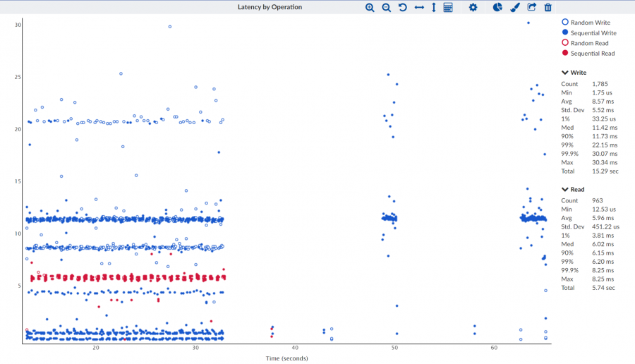Delete the chart with trash icon
Screen dimensions: 635x364
pyautogui.click(x=548, y=7)
